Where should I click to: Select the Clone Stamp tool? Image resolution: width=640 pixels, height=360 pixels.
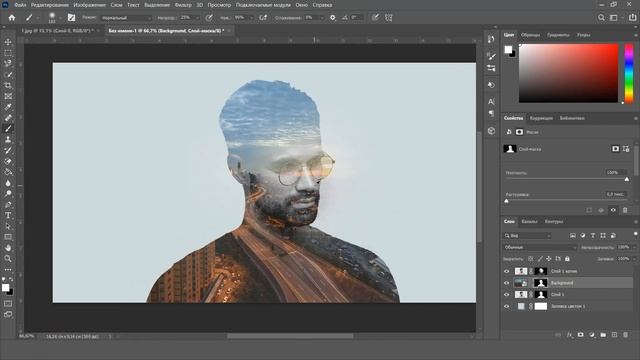pyautogui.click(x=8, y=140)
